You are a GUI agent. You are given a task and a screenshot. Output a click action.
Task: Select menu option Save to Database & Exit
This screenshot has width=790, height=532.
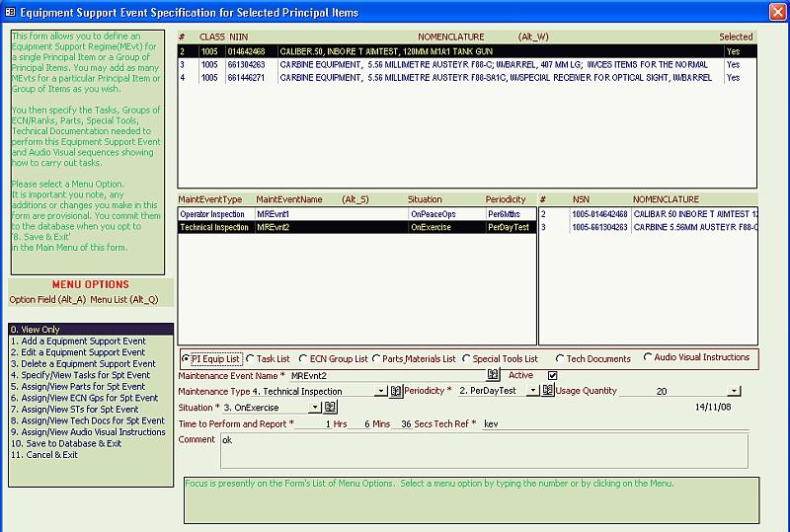(66, 443)
